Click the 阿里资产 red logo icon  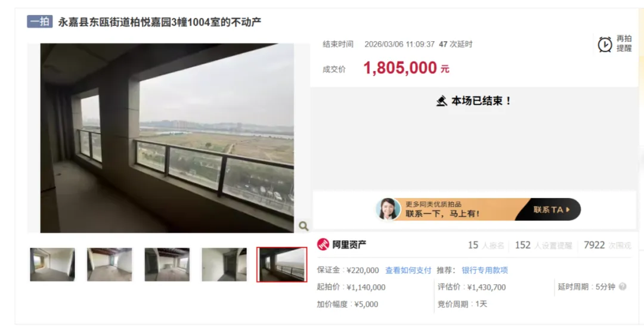point(323,244)
